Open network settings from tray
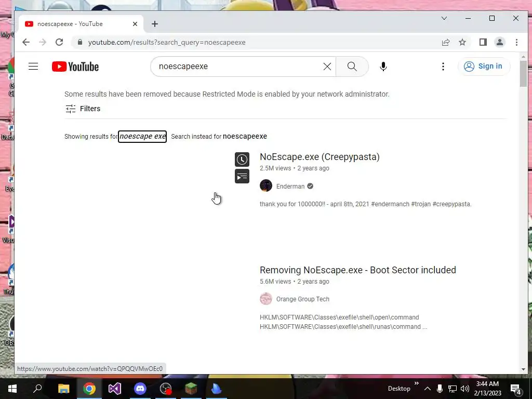532x399 pixels. tap(452, 389)
